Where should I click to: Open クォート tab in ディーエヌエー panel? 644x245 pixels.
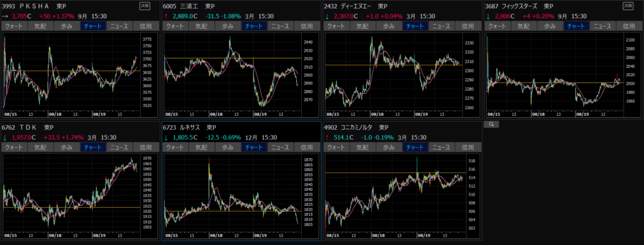[336, 26]
